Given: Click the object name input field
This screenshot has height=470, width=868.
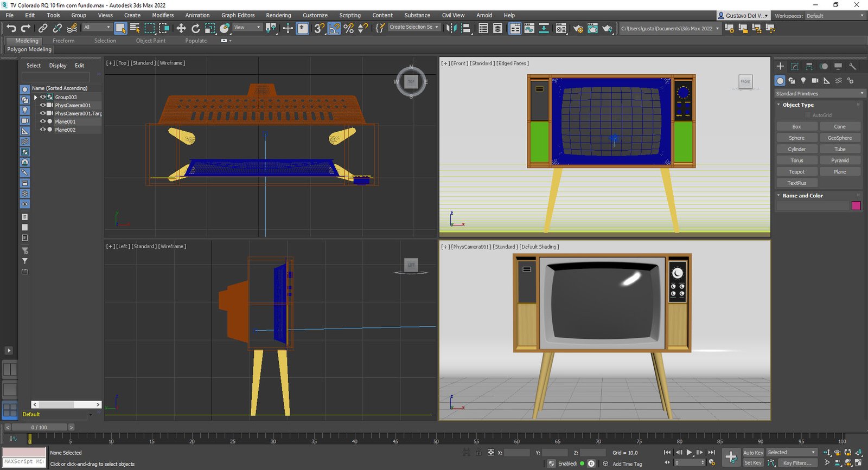Looking at the screenshot, I should coord(812,205).
